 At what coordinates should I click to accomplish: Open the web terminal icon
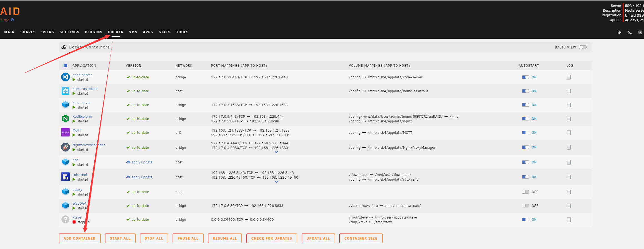click(630, 32)
